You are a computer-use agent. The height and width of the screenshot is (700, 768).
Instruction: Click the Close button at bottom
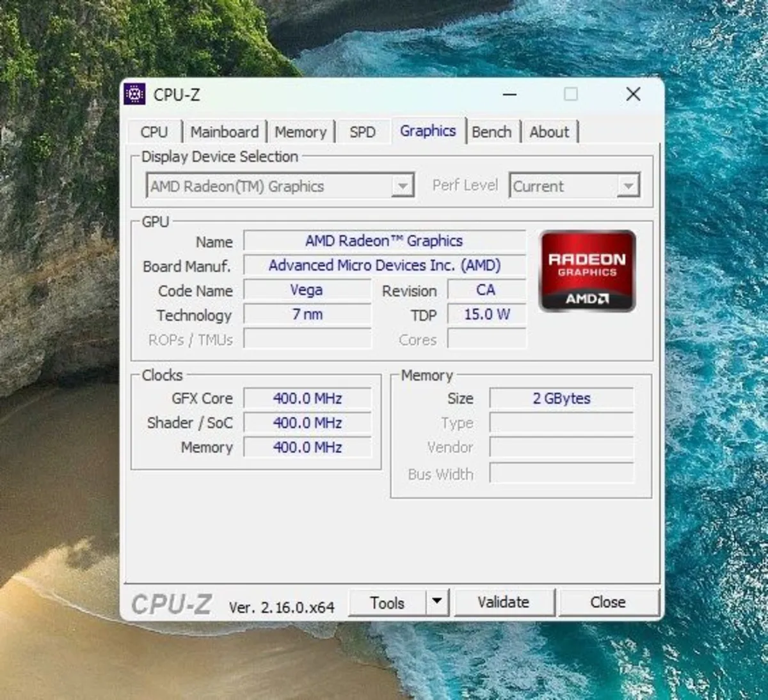coord(608,602)
